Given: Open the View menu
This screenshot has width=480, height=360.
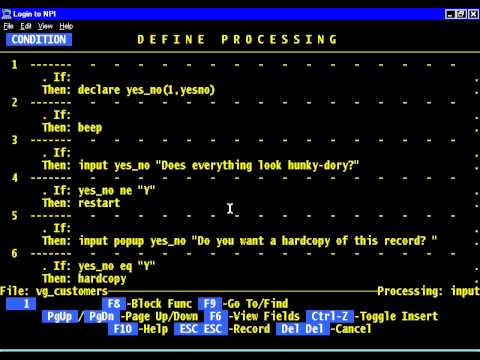Looking at the screenshot, I should pyautogui.click(x=45, y=26).
